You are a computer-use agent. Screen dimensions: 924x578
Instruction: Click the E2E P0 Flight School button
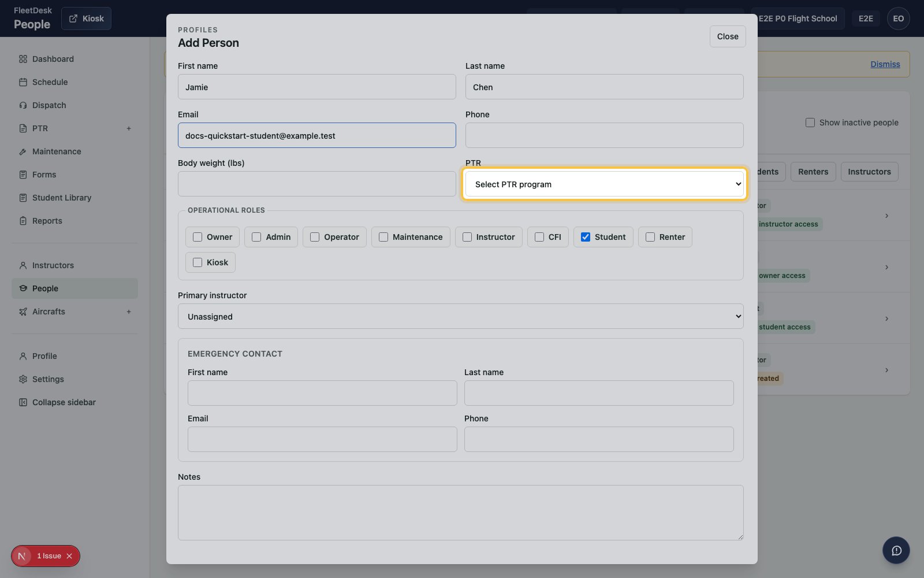(x=798, y=18)
